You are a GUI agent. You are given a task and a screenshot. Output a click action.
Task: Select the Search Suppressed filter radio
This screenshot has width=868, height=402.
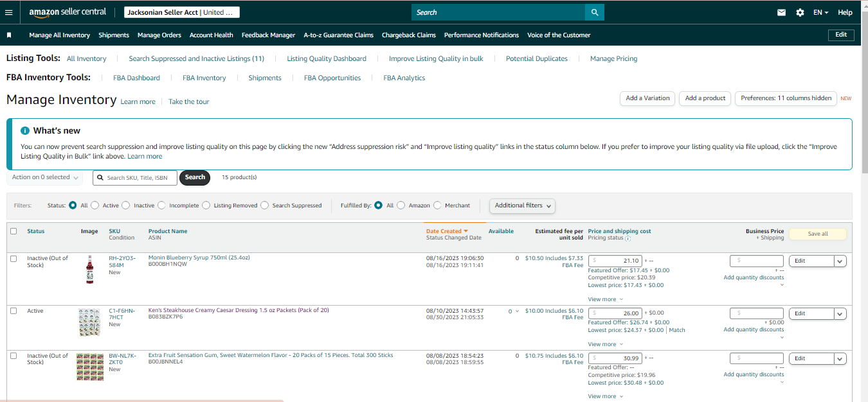264,205
